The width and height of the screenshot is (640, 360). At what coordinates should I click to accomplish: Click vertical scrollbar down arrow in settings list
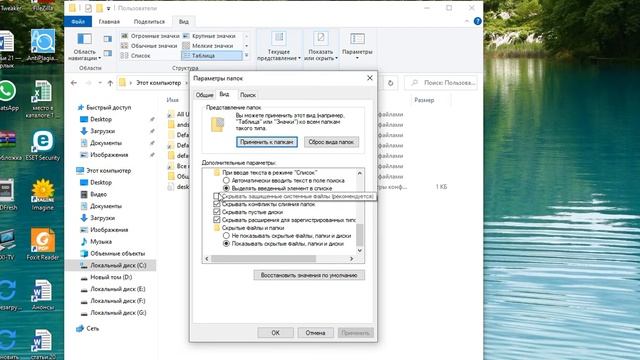pos(360,251)
